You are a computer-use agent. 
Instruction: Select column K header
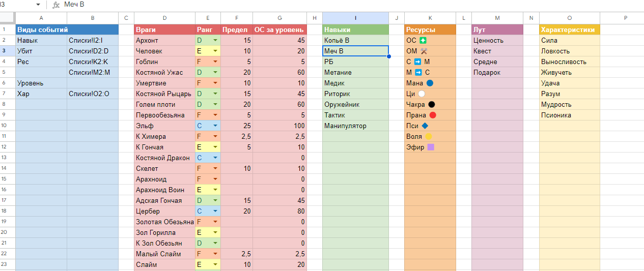point(430,18)
